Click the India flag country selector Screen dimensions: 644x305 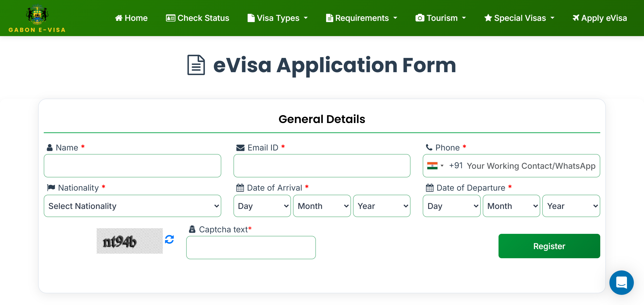(435, 166)
